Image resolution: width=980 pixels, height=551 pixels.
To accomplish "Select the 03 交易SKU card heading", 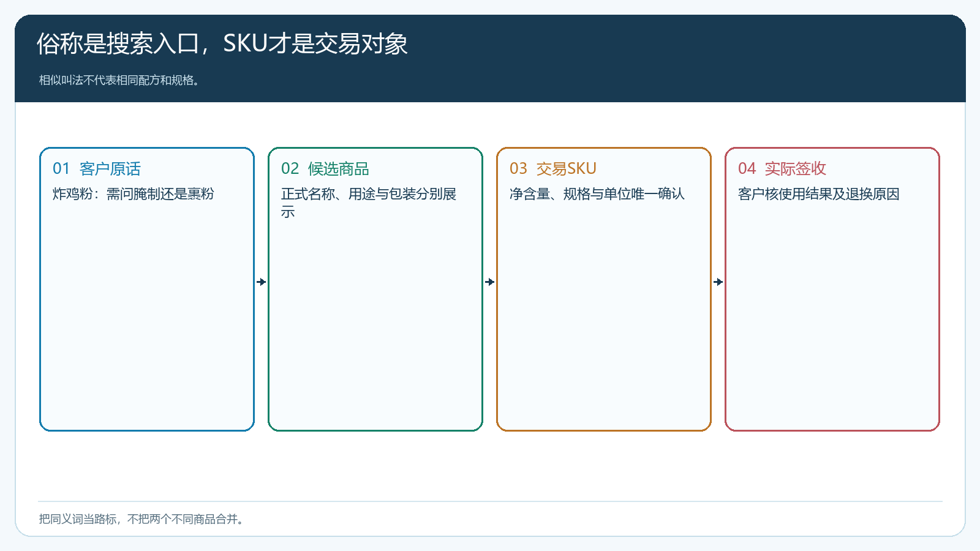I will coord(553,168).
